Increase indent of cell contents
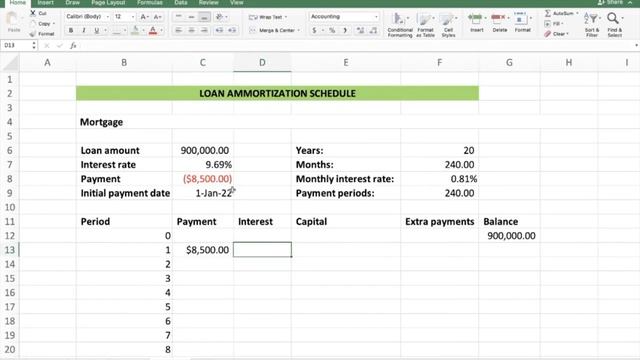The image size is (640, 360). click(232, 30)
